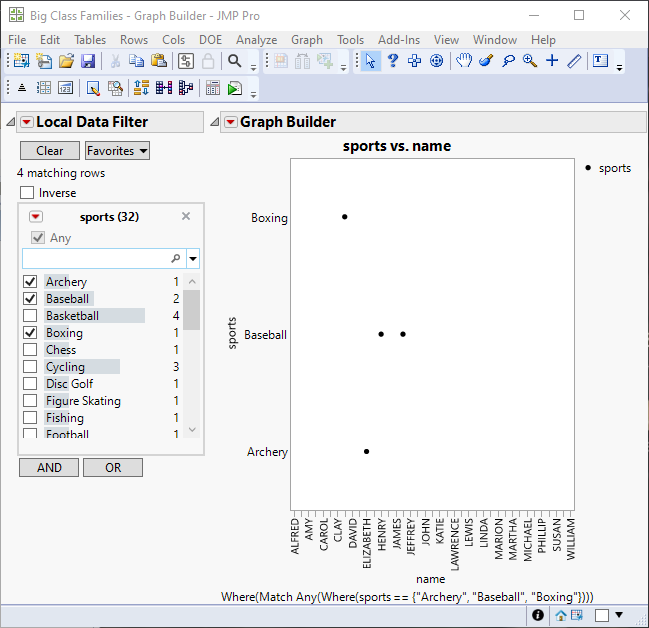Viewport: 649px width, 628px height.
Task: Click the New Script icon
Action: (44, 61)
